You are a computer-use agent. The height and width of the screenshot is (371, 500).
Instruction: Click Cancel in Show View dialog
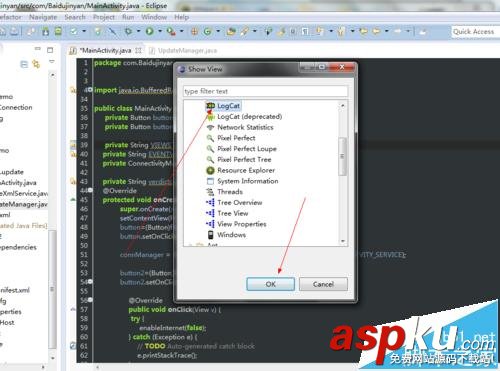point(323,284)
